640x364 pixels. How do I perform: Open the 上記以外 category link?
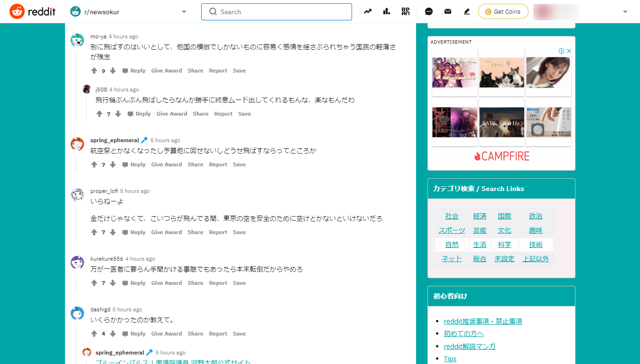pyautogui.click(x=536, y=259)
